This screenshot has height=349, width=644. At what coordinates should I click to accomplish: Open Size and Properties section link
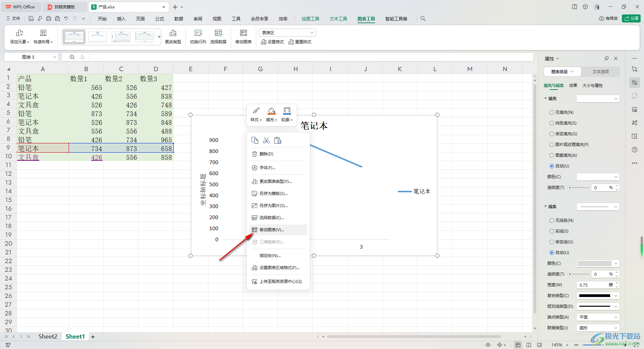click(592, 86)
